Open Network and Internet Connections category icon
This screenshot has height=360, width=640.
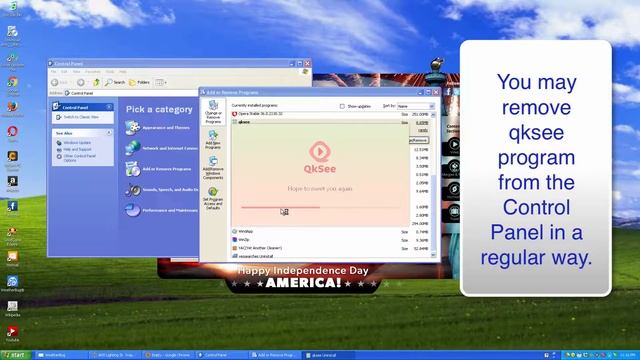[x=133, y=148]
